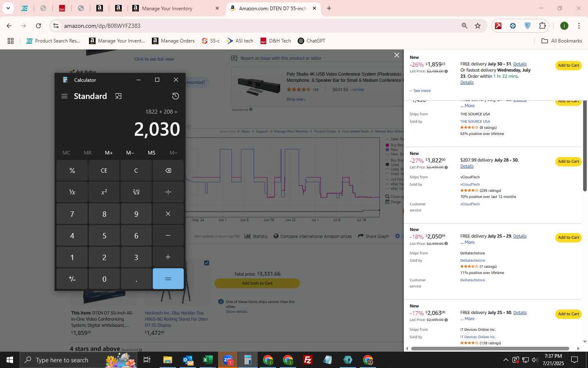This screenshot has height=368, width=588.
Task: Open the Chrome apps grid icon
Action: pyautogui.click(x=11, y=41)
